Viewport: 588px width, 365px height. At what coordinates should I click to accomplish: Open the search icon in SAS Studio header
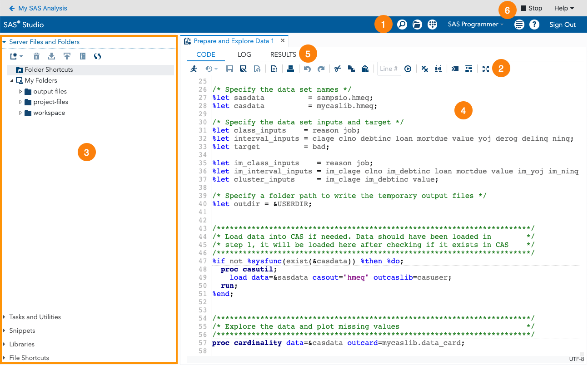coord(402,25)
